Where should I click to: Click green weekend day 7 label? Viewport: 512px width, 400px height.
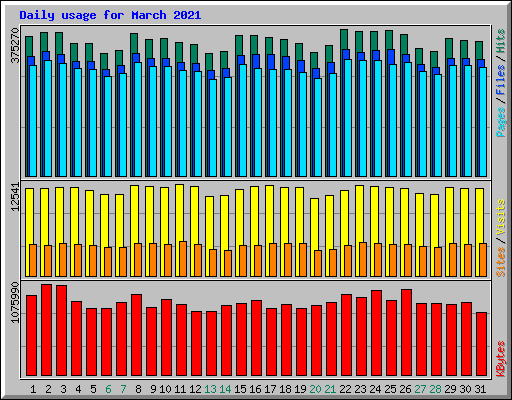[x=123, y=389]
